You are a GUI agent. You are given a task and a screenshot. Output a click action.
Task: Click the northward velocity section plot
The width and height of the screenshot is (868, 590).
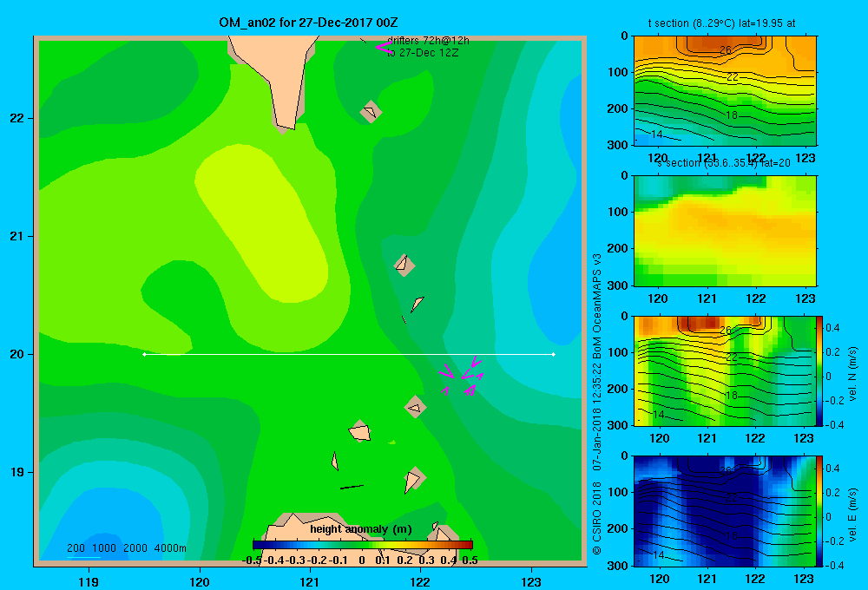pyautogui.click(x=725, y=370)
